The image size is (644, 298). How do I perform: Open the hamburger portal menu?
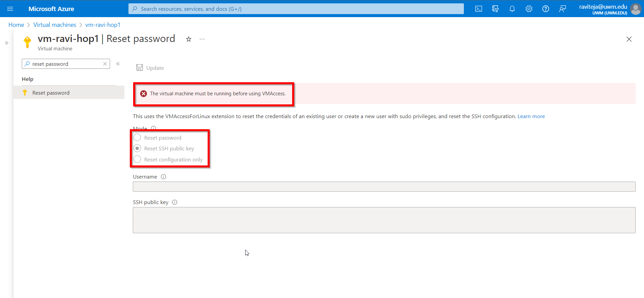click(x=10, y=9)
